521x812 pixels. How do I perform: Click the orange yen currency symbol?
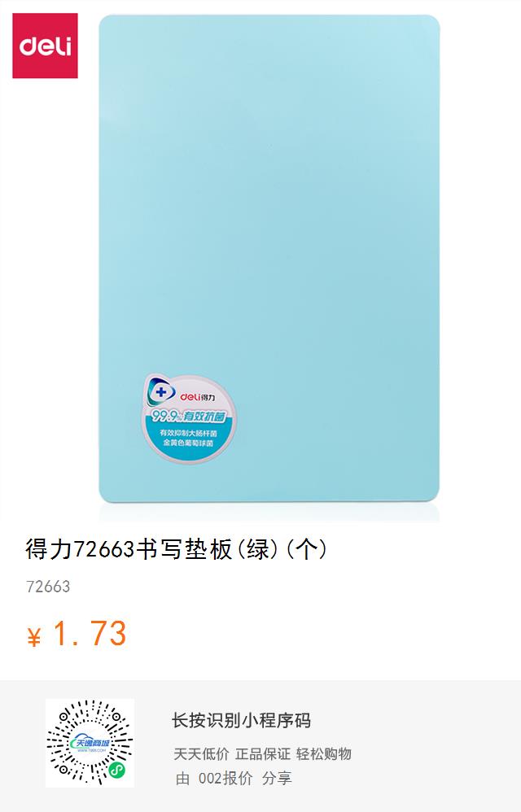pyautogui.click(x=33, y=637)
